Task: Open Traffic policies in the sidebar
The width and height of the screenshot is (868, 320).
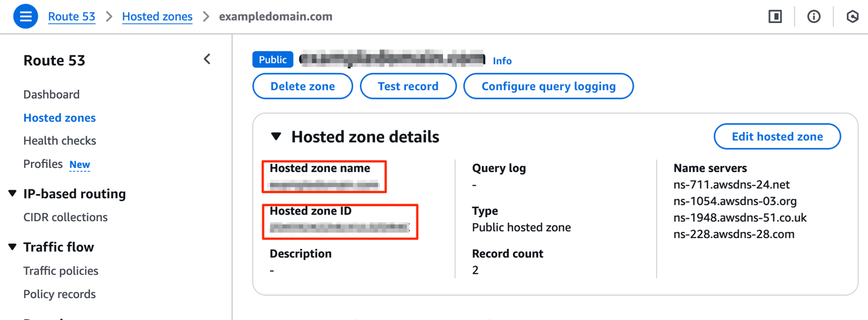Action: [x=61, y=271]
